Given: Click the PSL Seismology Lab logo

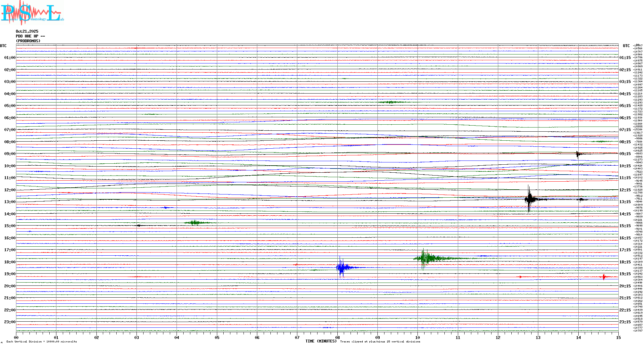Looking at the screenshot, I should click(x=32, y=12).
